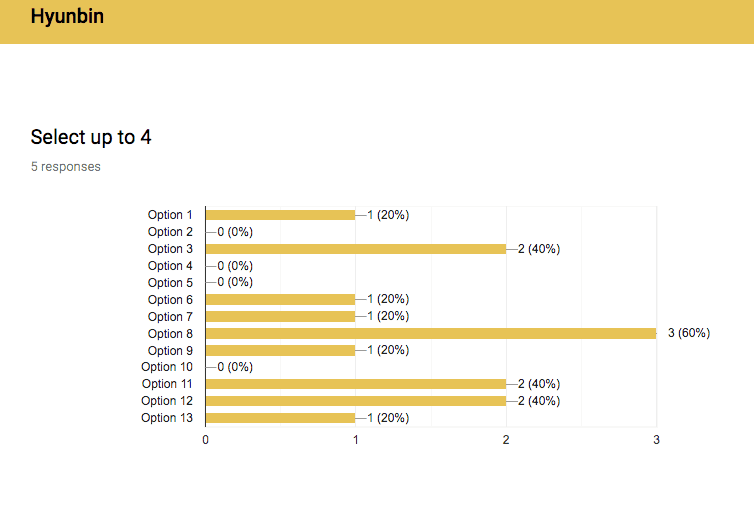Click the '3 (60%)' value label
The width and height of the screenshot is (754, 505).
(x=689, y=333)
